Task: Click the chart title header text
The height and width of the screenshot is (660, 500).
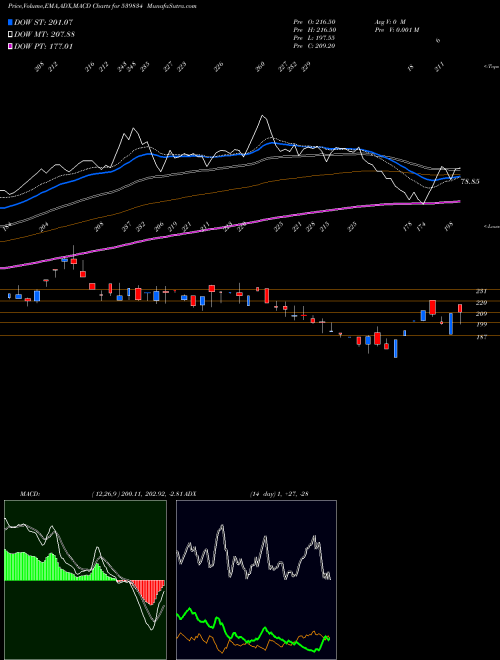Action: click(x=102, y=6)
